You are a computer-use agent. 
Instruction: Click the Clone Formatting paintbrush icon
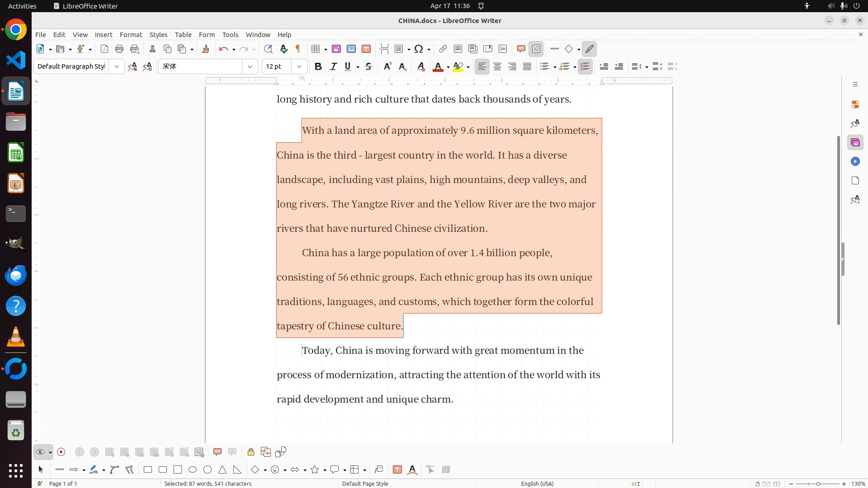(x=206, y=49)
